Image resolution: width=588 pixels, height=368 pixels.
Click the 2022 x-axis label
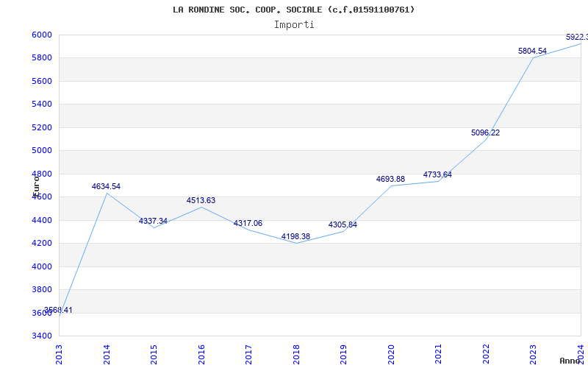point(486,354)
